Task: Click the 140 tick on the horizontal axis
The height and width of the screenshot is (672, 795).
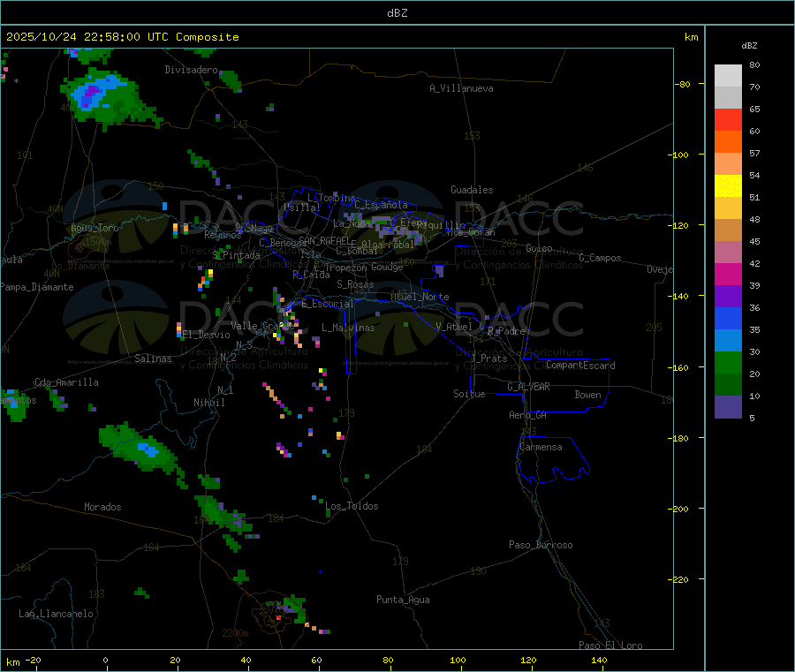Action: [599, 661]
